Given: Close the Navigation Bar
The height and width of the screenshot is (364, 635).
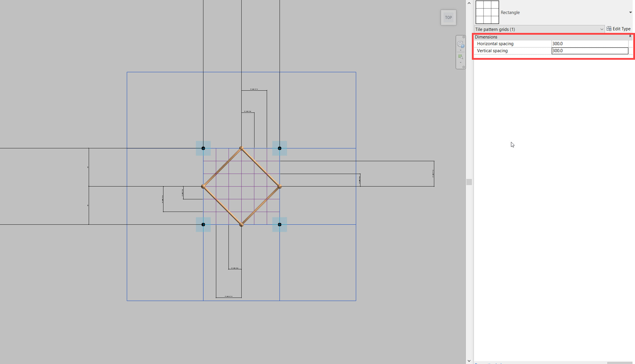Looking at the screenshot, I should (464, 37).
